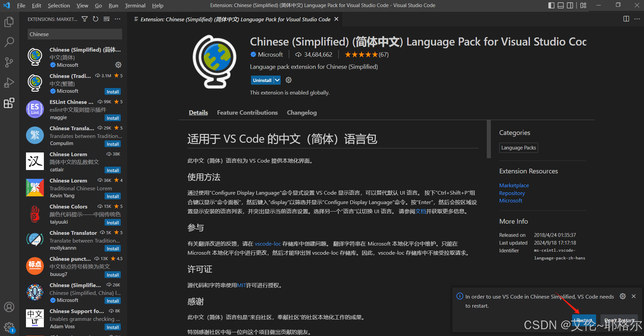Viewport: 644px width, 336px height.
Task: Open the Repository resource link
Action: [x=512, y=193]
